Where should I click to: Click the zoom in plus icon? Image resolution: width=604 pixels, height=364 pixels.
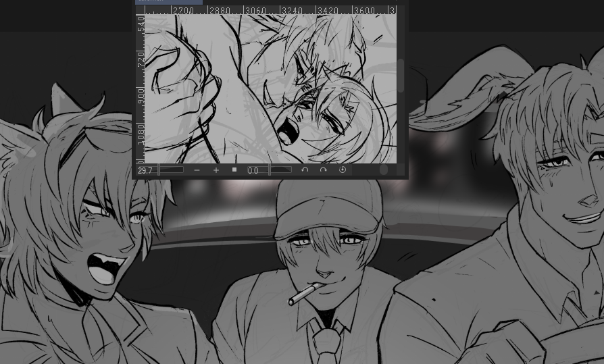coord(216,170)
